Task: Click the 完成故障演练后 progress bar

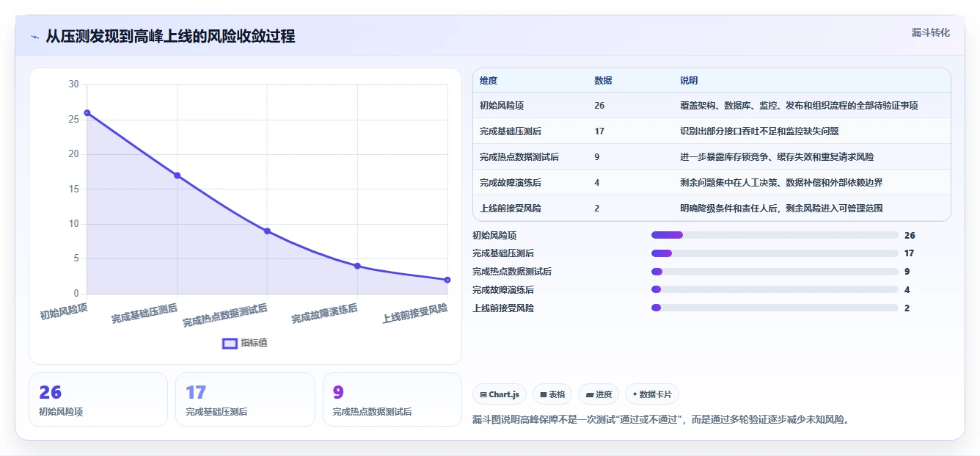Action: click(775, 290)
